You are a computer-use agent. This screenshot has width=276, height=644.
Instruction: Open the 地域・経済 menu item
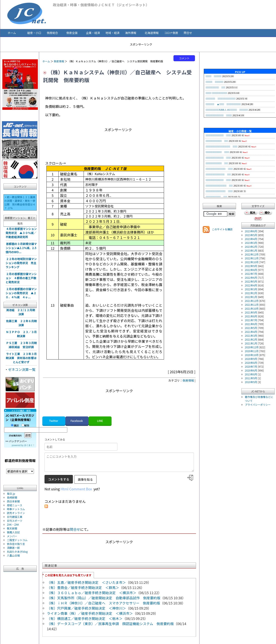[x=112, y=33]
